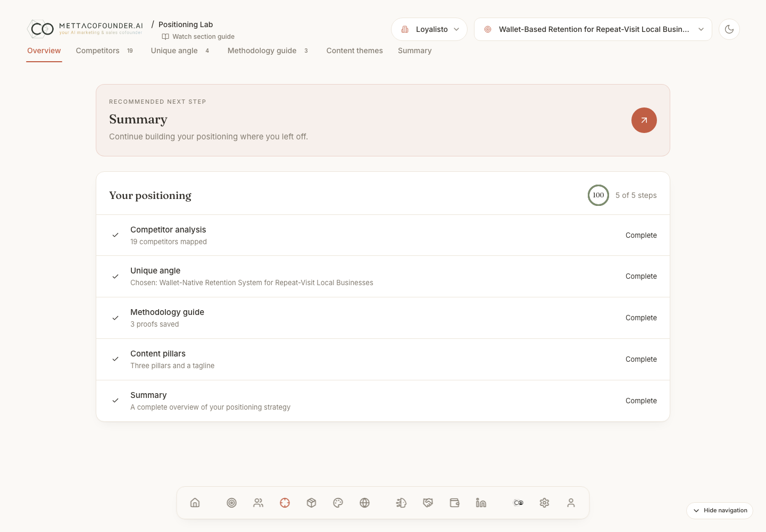This screenshot has height=532, width=766.
Task: Open the user profile icon
Action: [571, 503]
